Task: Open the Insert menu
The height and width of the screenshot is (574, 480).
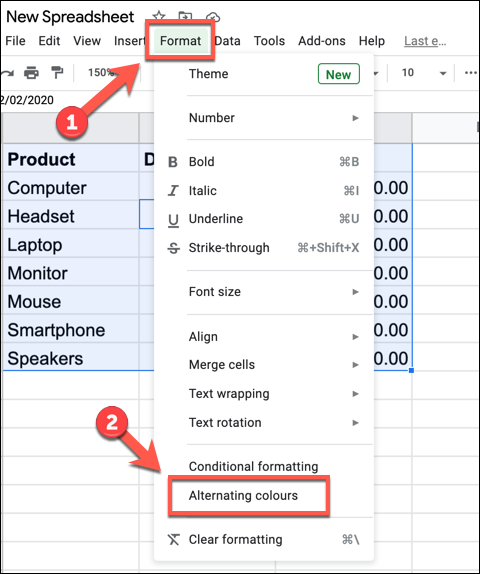Action: click(130, 41)
